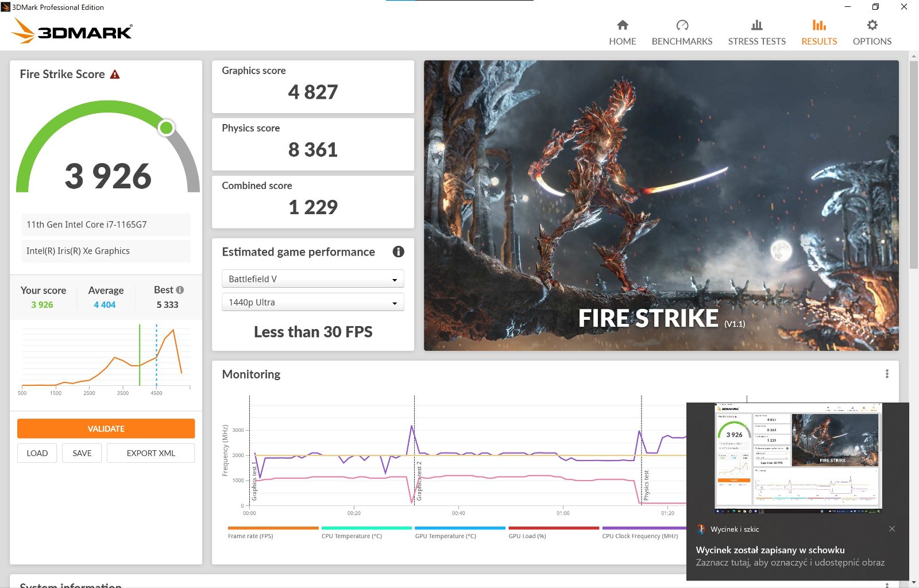The image size is (919, 588).
Task: Click the Benchmarks gauge icon
Action: 682,25
